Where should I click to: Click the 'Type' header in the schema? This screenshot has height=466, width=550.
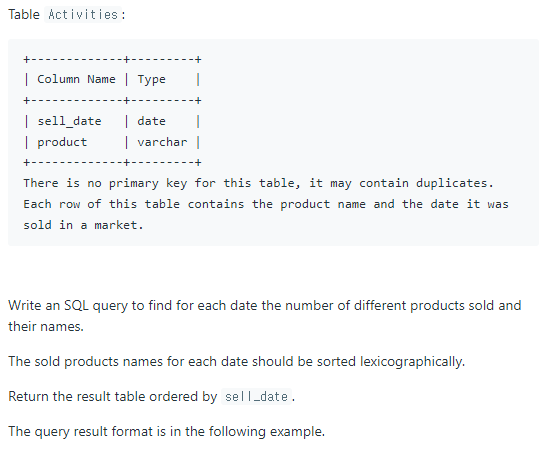tap(151, 79)
